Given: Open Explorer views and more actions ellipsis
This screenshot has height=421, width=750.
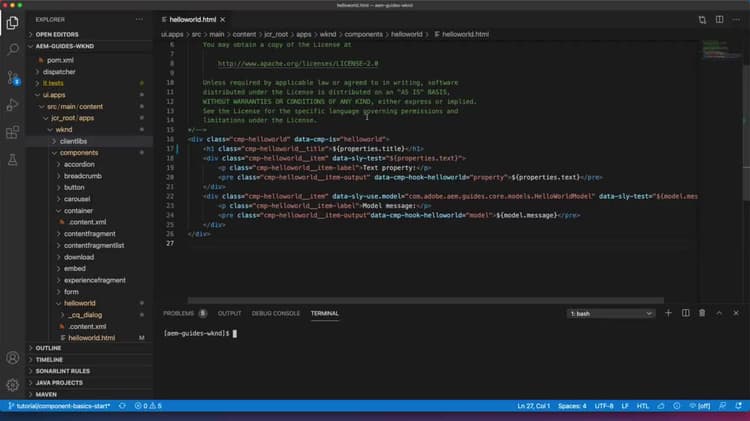Looking at the screenshot, I should 139,20.
